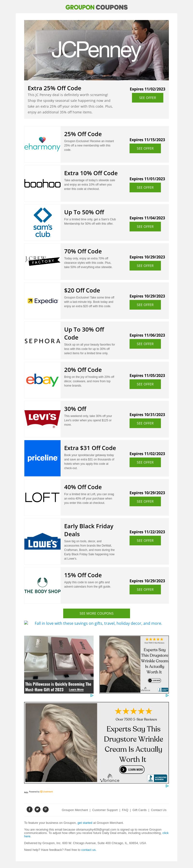Click the Twitter icon in the footer
Screen dimensions: 193x868
coord(37,809)
